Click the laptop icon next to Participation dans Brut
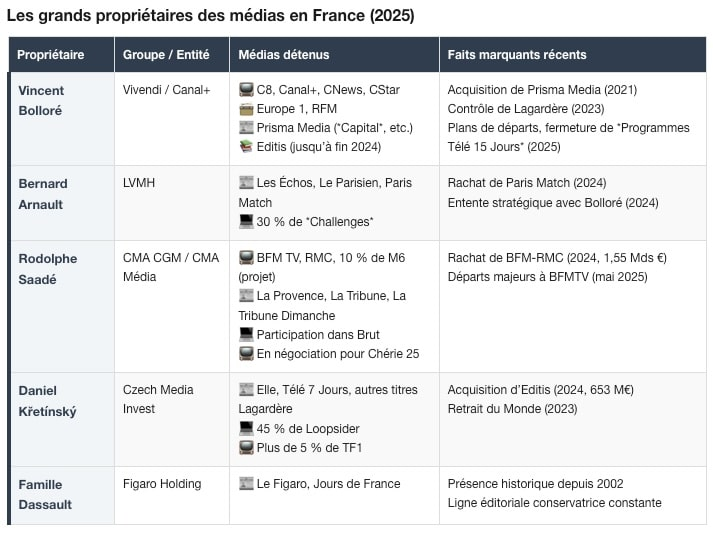 tap(246, 334)
